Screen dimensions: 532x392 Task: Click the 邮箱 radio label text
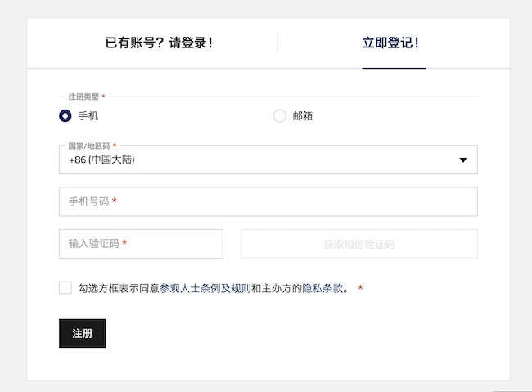(303, 116)
